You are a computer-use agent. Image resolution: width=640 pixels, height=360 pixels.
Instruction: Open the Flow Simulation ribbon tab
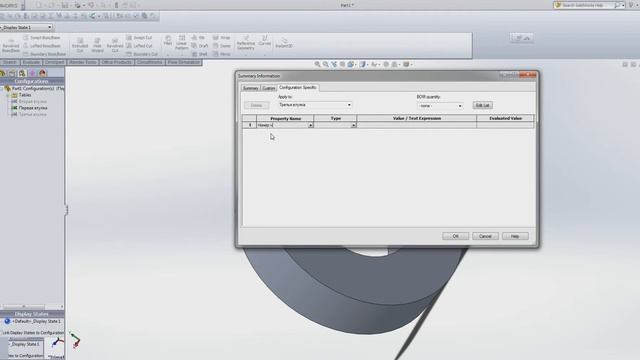coord(184,62)
